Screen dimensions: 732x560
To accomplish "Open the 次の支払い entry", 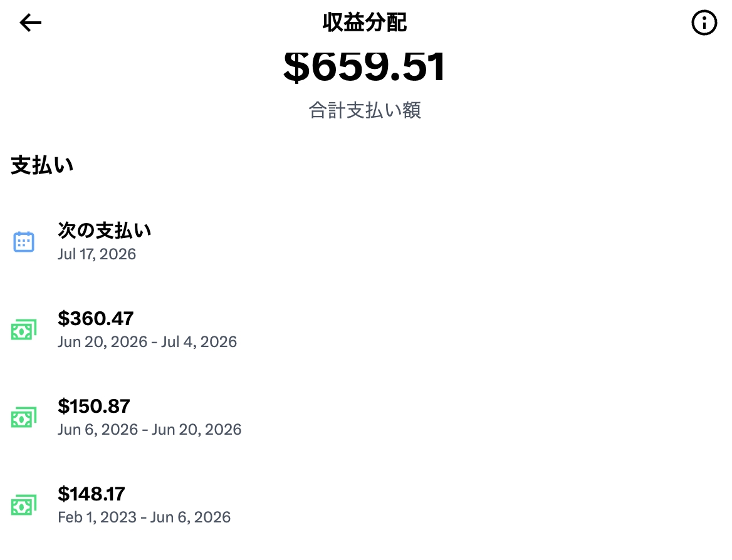I will click(x=105, y=230).
